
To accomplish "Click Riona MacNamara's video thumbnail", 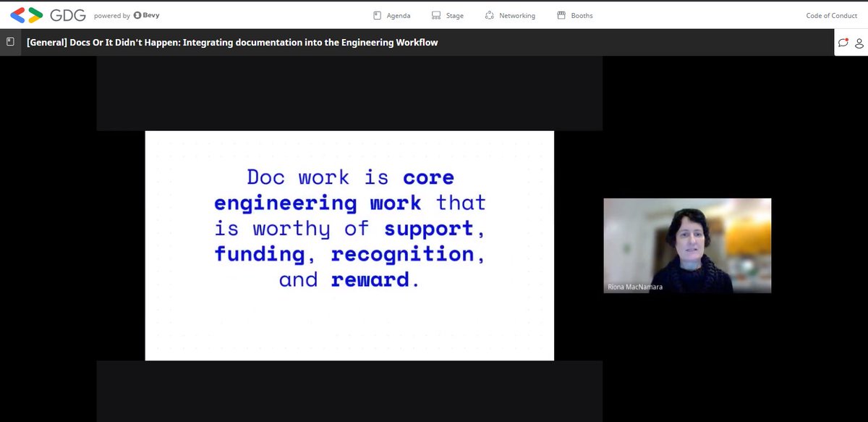I will pyautogui.click(x=687, y=245).
